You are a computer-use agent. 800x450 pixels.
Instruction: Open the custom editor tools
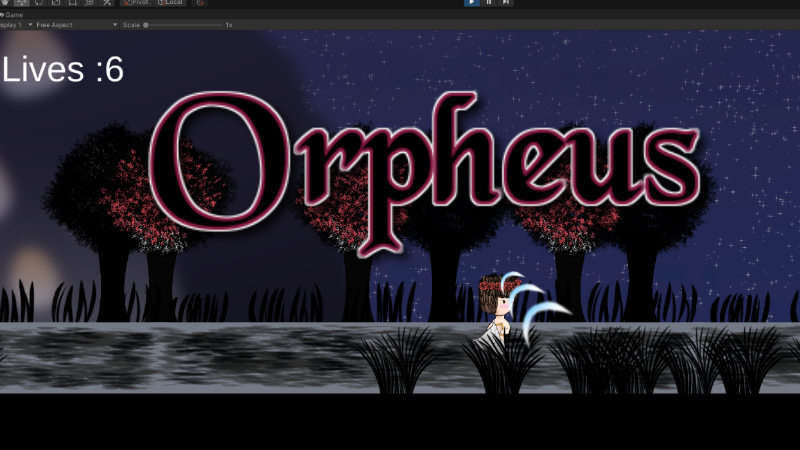tap(107, 3)
